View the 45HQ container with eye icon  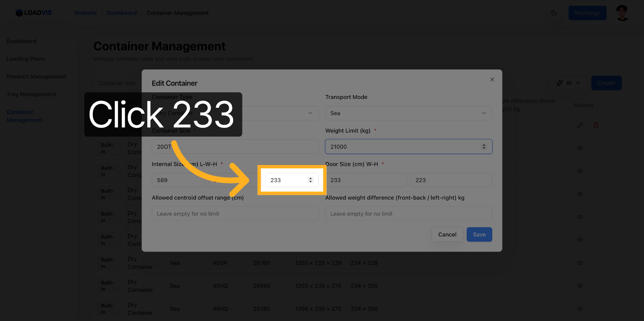[580, 309]
